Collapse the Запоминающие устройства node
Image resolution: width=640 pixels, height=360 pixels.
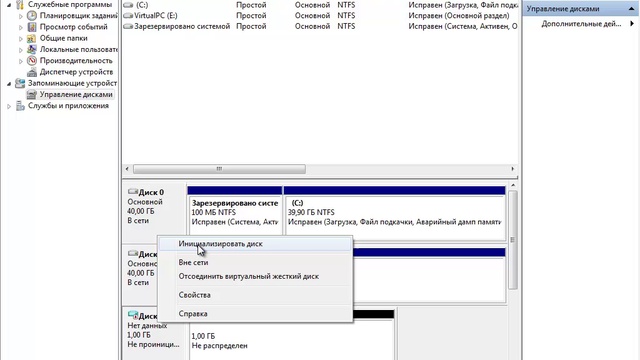point(9,84)
